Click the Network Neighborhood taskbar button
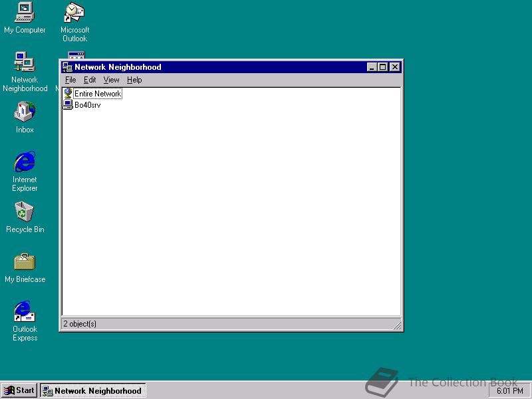This screenshot has width=532, height=399. pyautogui.click(x=93, y=390)
